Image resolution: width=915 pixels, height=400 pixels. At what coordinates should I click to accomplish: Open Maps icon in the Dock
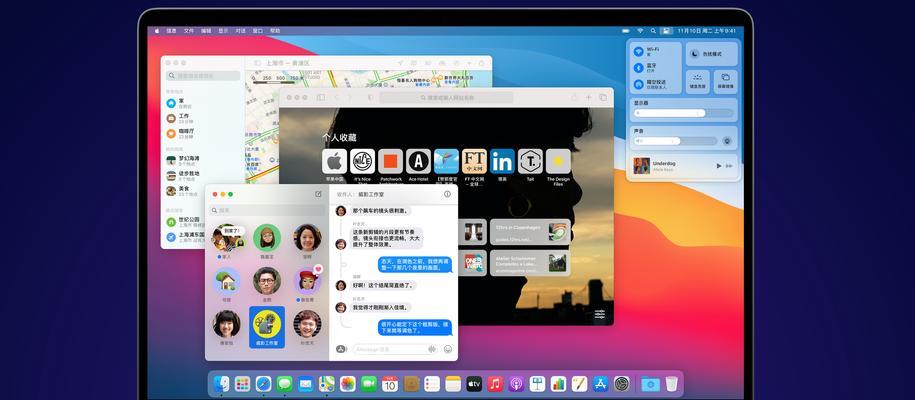(x=326, y=384)
